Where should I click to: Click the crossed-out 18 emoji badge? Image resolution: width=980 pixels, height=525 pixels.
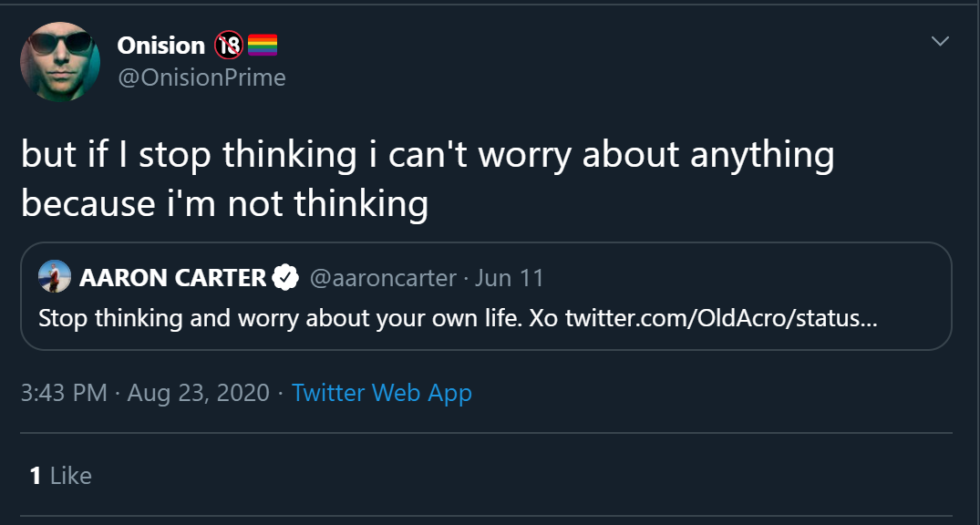point(229,45)
